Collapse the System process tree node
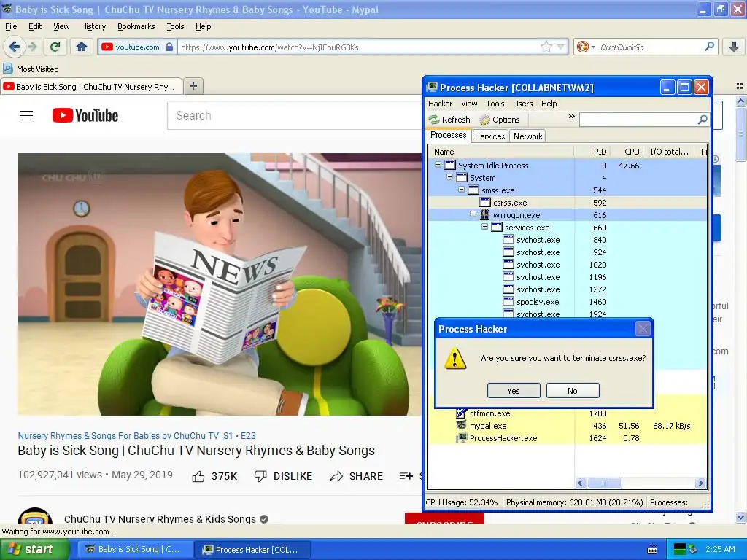 449,177
